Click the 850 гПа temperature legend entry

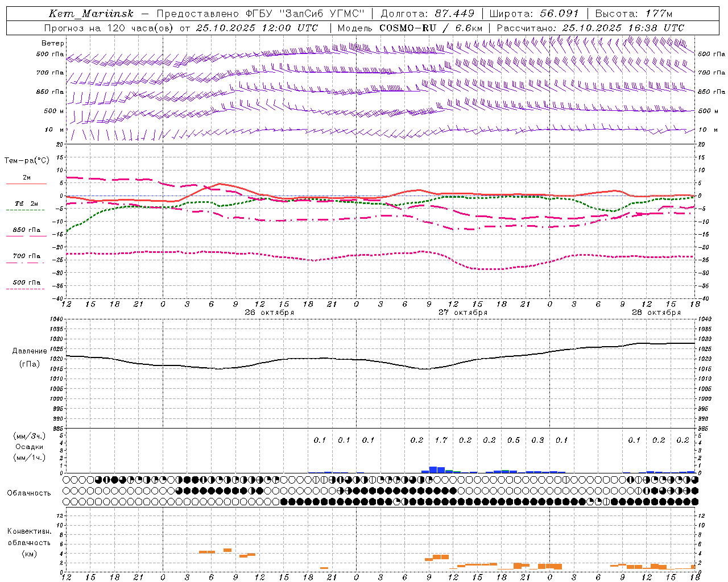(27, 230)
